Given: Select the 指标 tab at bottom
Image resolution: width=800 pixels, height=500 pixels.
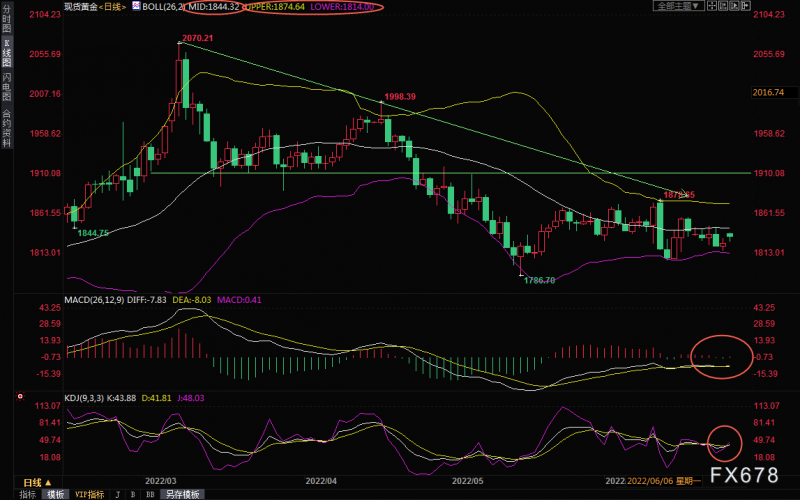Looking at the screenshot, I should click(x=28, y=494).
